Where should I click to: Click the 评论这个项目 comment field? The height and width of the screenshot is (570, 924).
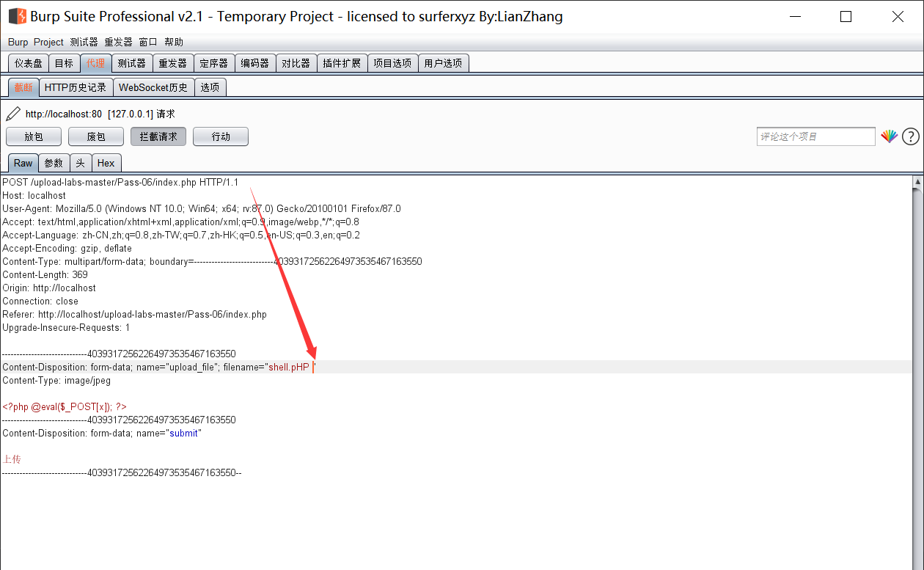pos(816,136)
